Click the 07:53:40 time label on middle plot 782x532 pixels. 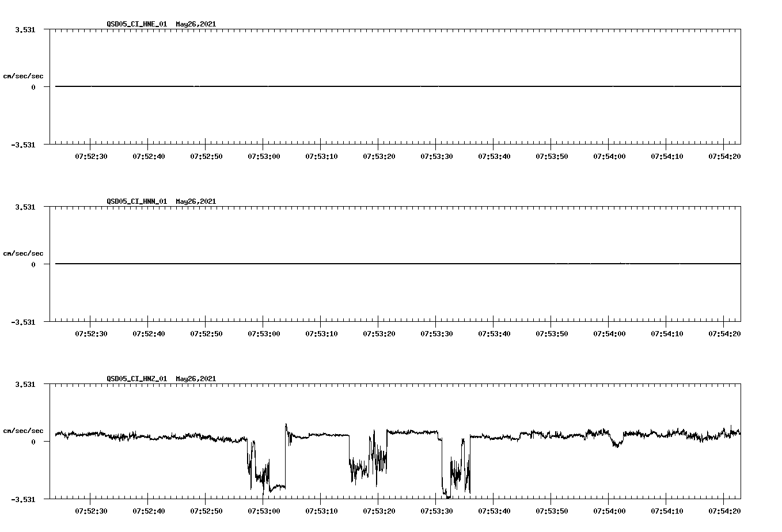[495, 332]
